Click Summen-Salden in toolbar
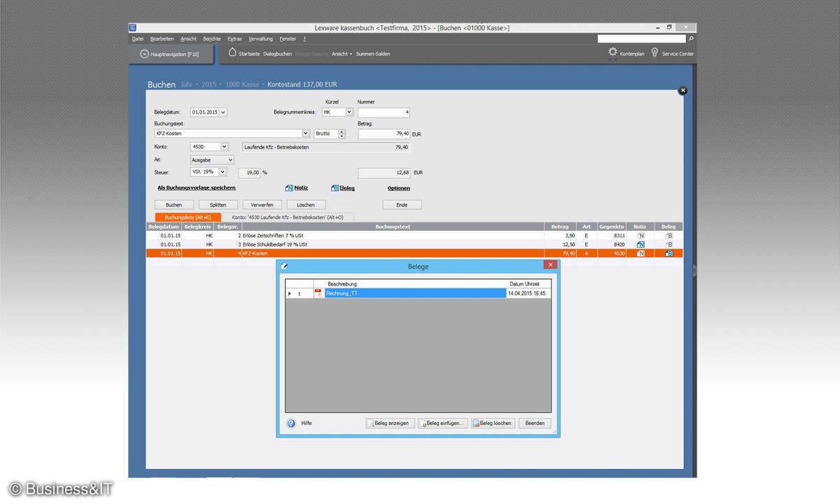Image resolution: width=840 pixels, height=504 pixels. [x=373, y=54]
